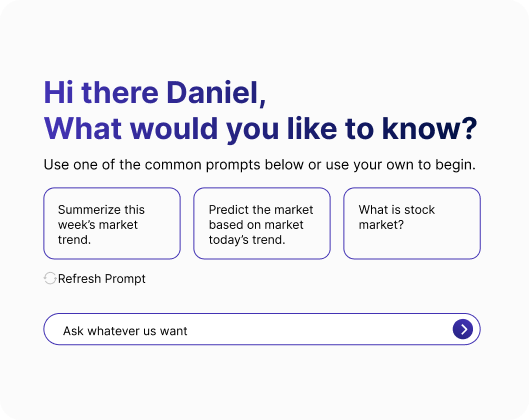Click the blank space below 'What is stock market?'

(x=412, y=244)
